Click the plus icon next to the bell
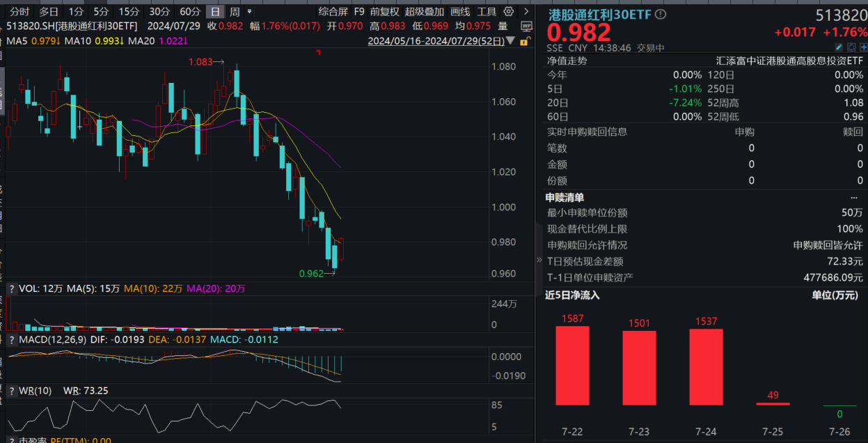Screen dimensions: 868x443 click(x=864, y=47)
